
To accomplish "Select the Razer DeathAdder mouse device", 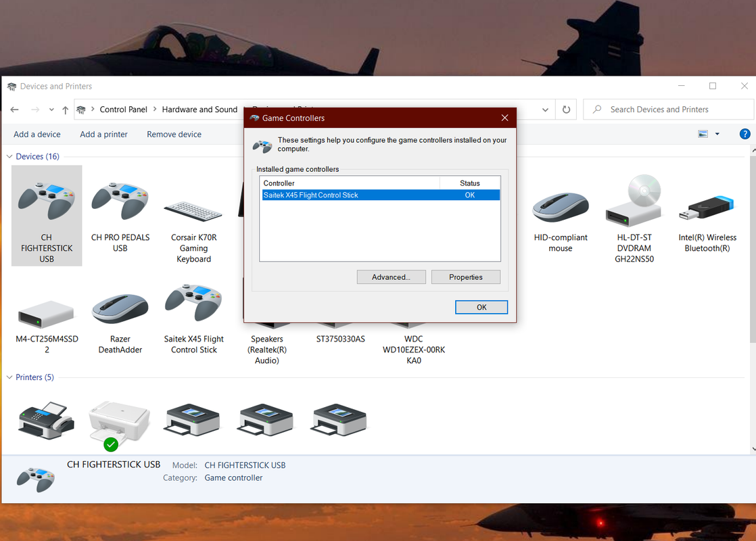I will click(120, 323).
